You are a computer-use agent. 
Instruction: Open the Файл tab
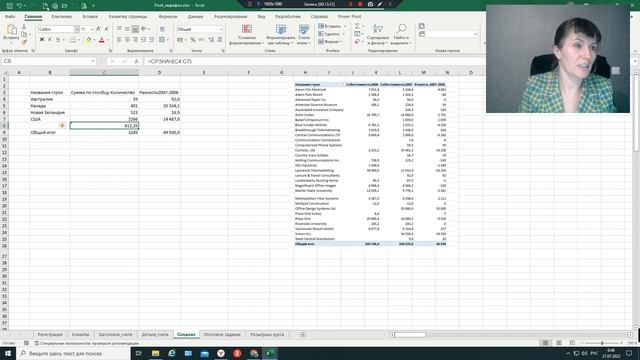(10, 16)
